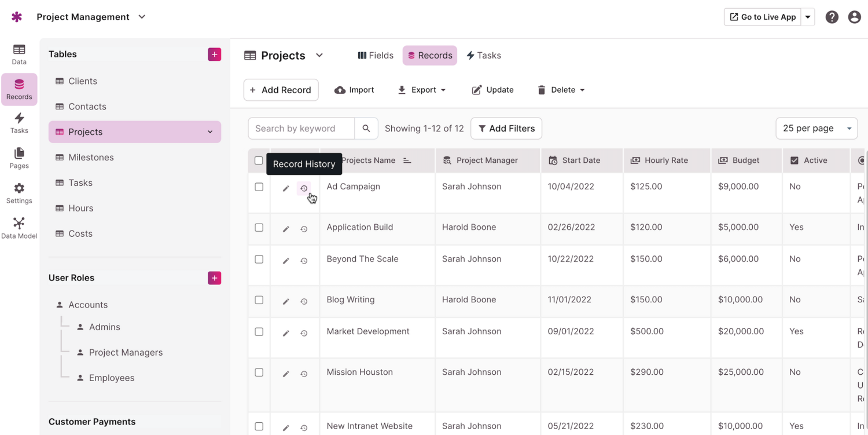Open the Tasks sidebar section
This screenshot has height=435, width=868.
[x=19, y=123]
